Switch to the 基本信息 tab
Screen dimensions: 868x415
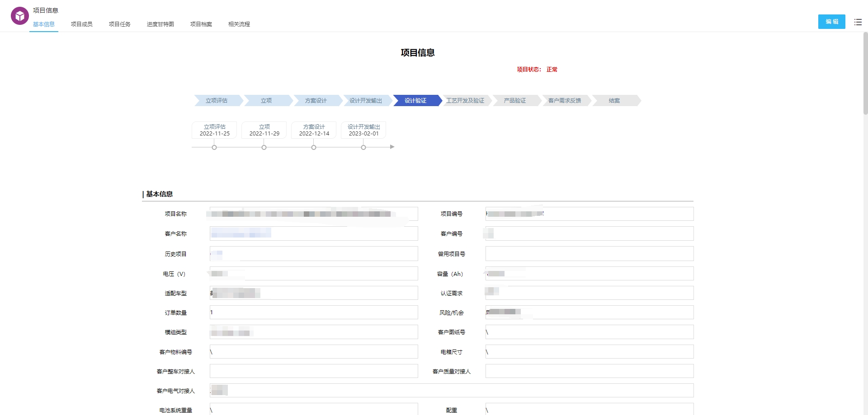pyautogui.click(x=44, y=24)
